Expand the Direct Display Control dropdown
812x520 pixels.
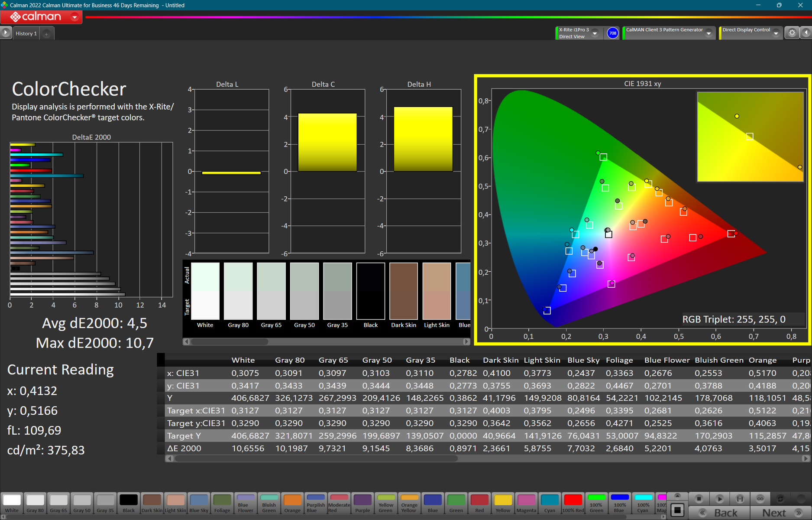click(776, 33)
